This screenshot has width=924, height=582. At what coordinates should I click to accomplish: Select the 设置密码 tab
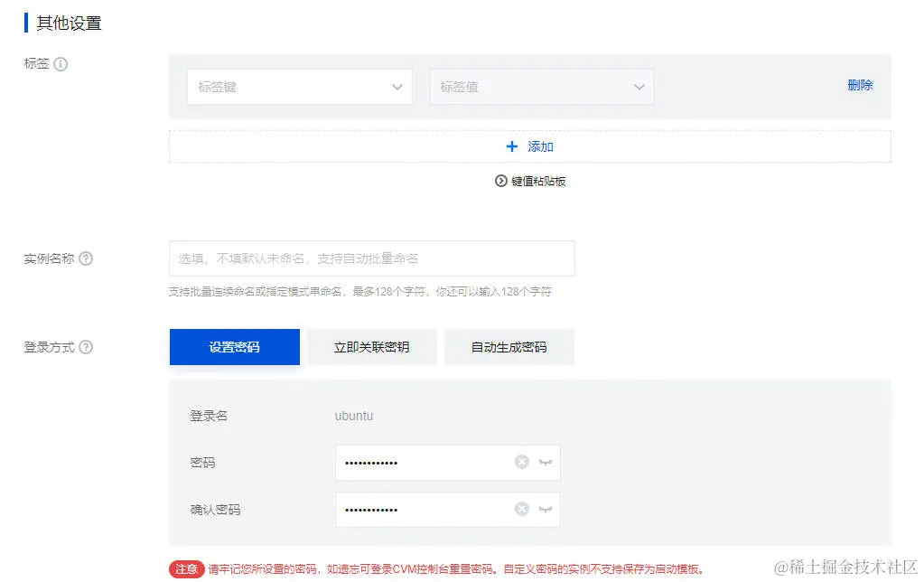pyautogui.click(x=234, y=346)
